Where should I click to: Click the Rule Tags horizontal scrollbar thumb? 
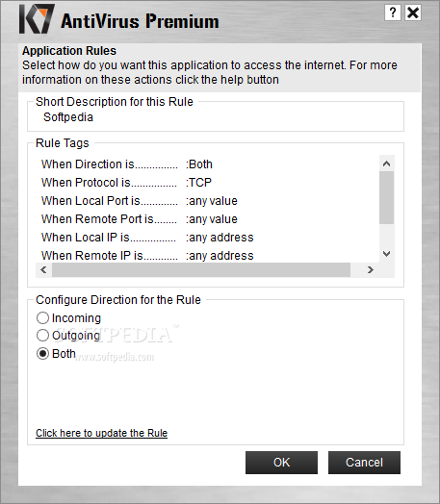click(201, 269)
